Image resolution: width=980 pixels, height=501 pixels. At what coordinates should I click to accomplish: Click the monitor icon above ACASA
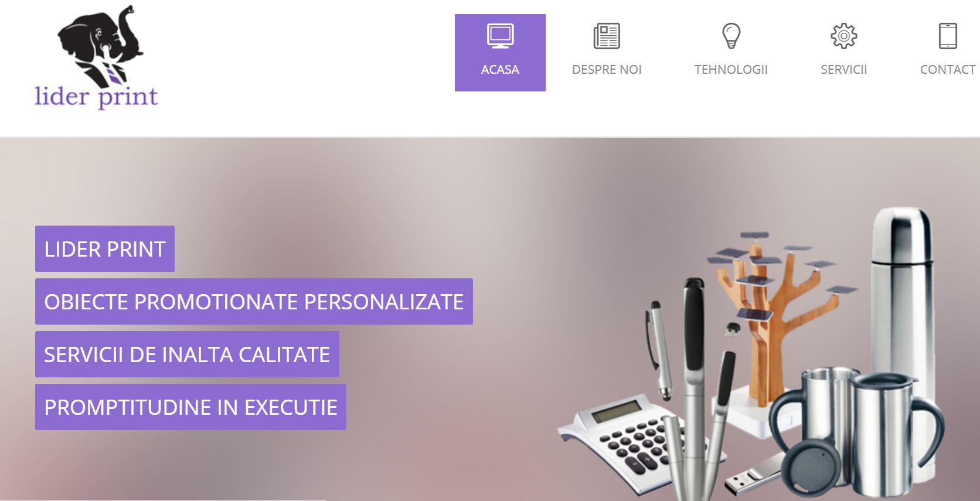(500, 36)
